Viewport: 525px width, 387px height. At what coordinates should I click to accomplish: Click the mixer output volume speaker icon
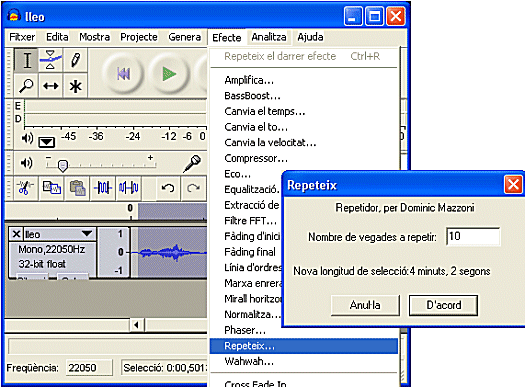click(x=26, y=163)
